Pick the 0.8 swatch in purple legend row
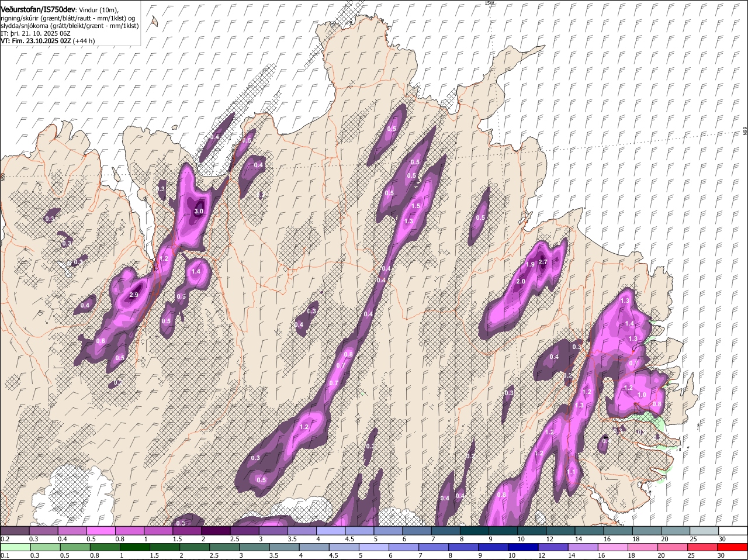The height and width of the screenshot is (560, 748). (129, 530)
